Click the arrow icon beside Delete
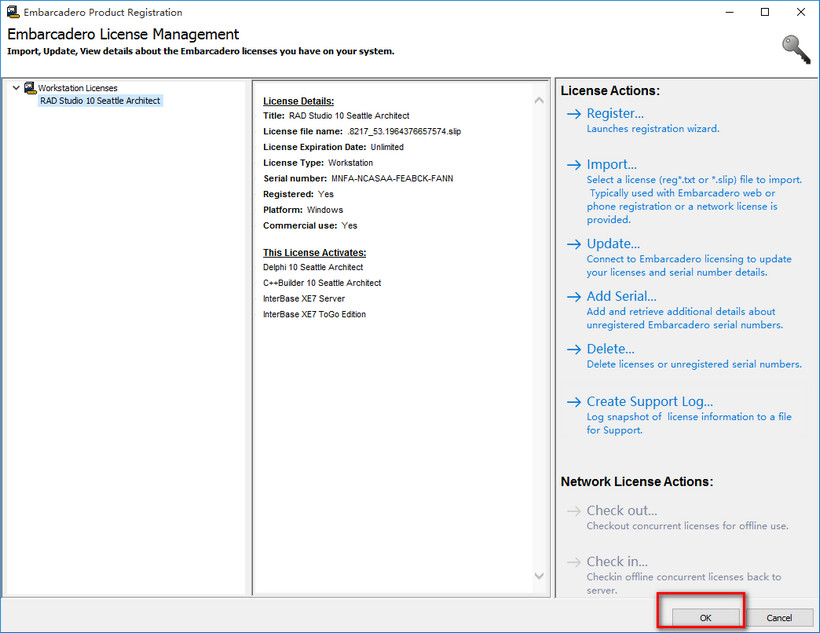Image resolution: width=820 pixels, height=633 pixels. click(x=573, y=350)
